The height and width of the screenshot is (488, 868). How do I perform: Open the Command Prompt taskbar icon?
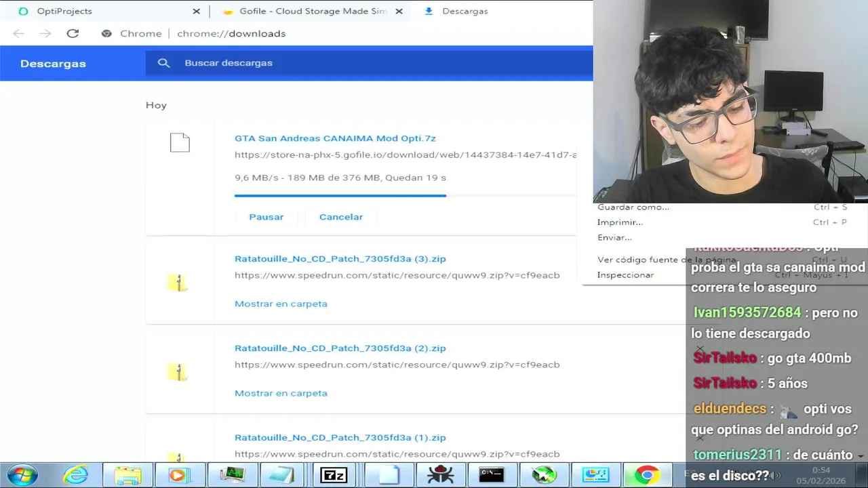492,475
